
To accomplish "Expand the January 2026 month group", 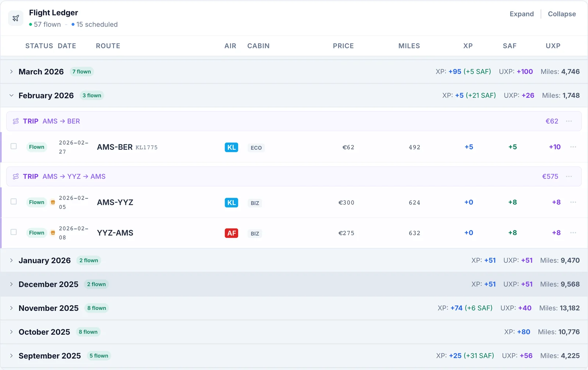I will (x=11, y=260).
